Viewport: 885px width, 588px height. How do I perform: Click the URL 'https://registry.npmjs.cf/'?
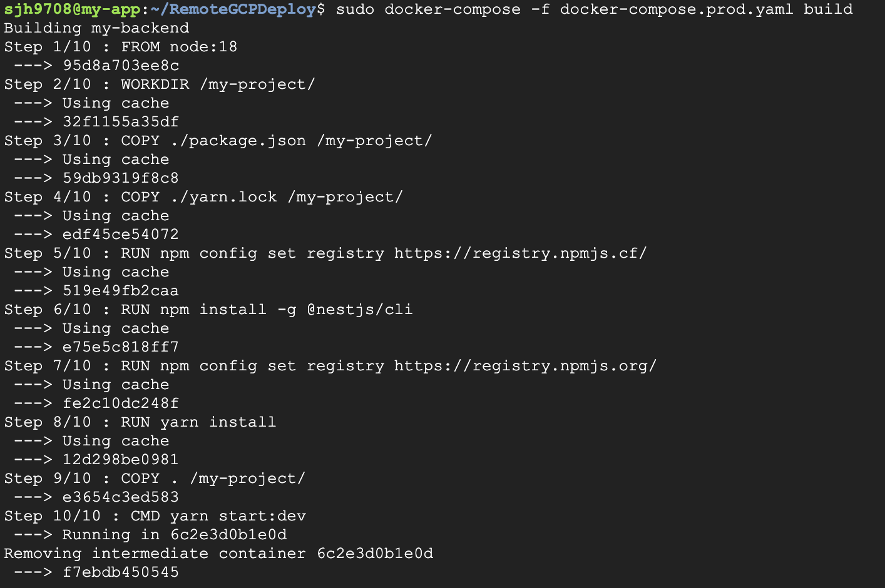(521, 253)
